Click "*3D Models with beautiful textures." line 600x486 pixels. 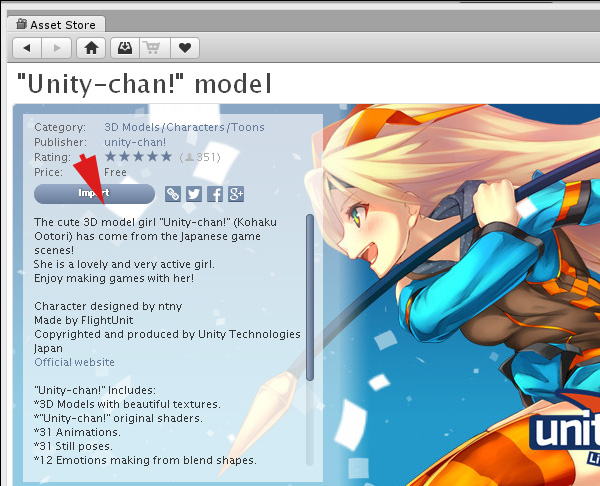[127, 404]
